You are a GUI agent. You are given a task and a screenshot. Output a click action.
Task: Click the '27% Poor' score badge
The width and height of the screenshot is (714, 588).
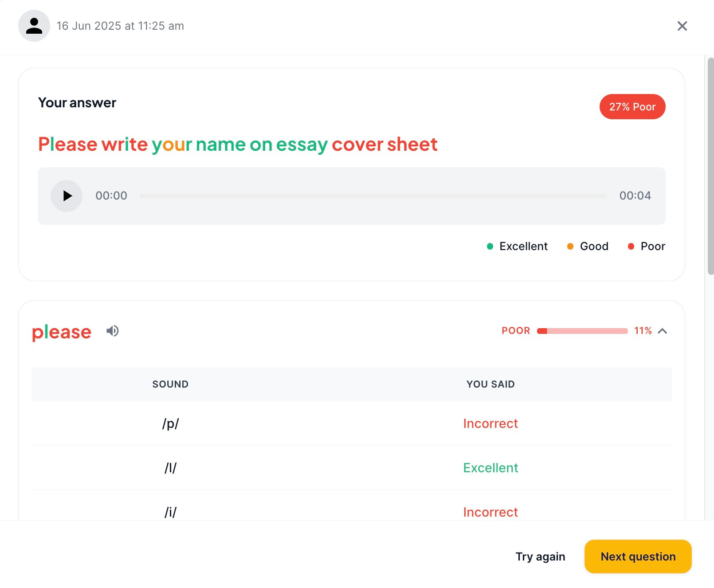pos(632,107)
